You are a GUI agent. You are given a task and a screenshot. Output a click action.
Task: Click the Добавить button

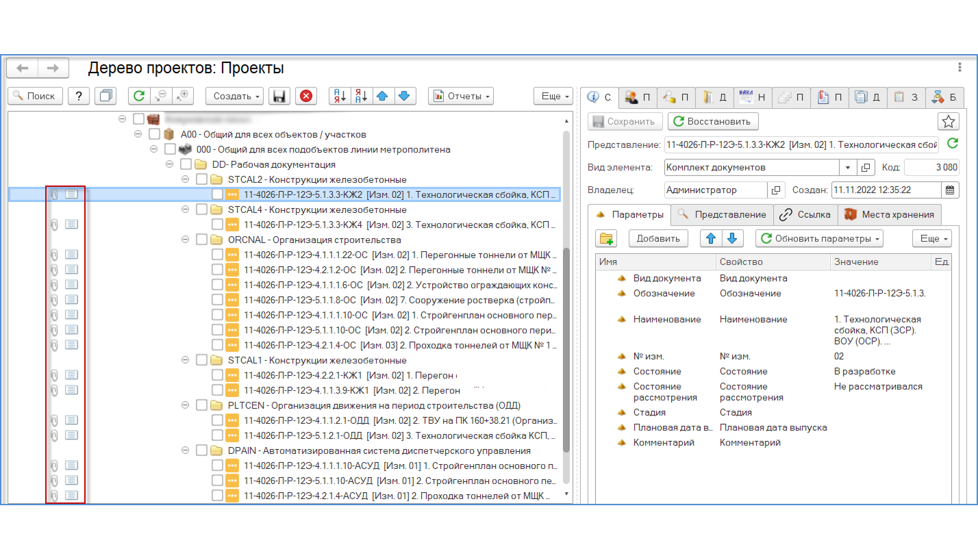click(658, 238)
